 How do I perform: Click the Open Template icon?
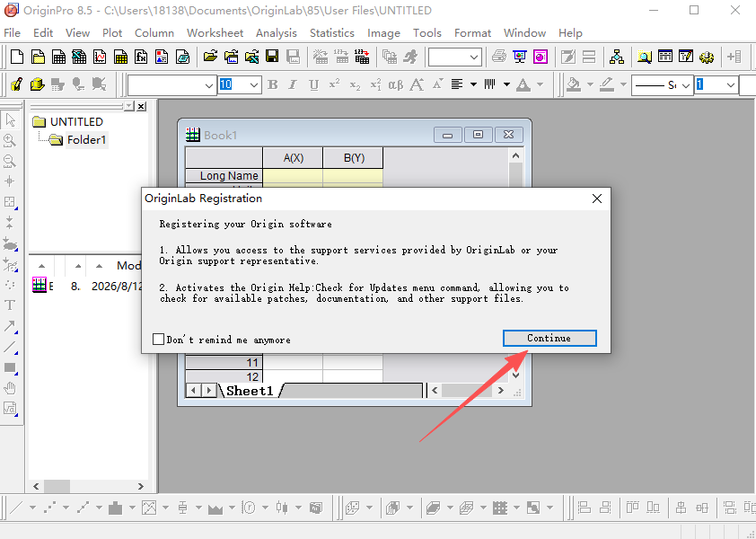(231, 57)
